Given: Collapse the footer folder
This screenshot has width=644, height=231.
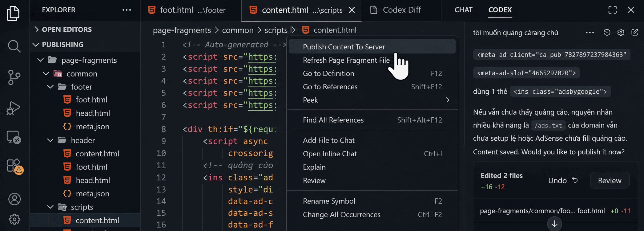Looking at the screenshot, I should (x=50, y=87).
